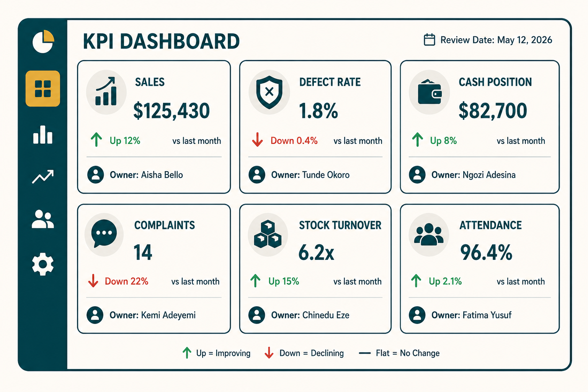Click Chinedu Eze's owner avatar icon
Image resolution: width=588 pixels, height=392 pixels.
pyautogui.click(x=257, y=315)
